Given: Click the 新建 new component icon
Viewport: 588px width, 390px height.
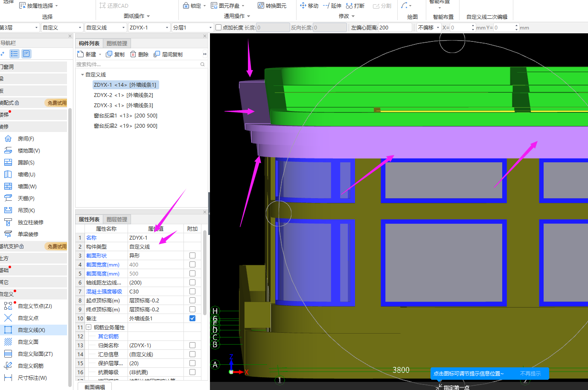Looking at the screenshot, I should [81, 54].
